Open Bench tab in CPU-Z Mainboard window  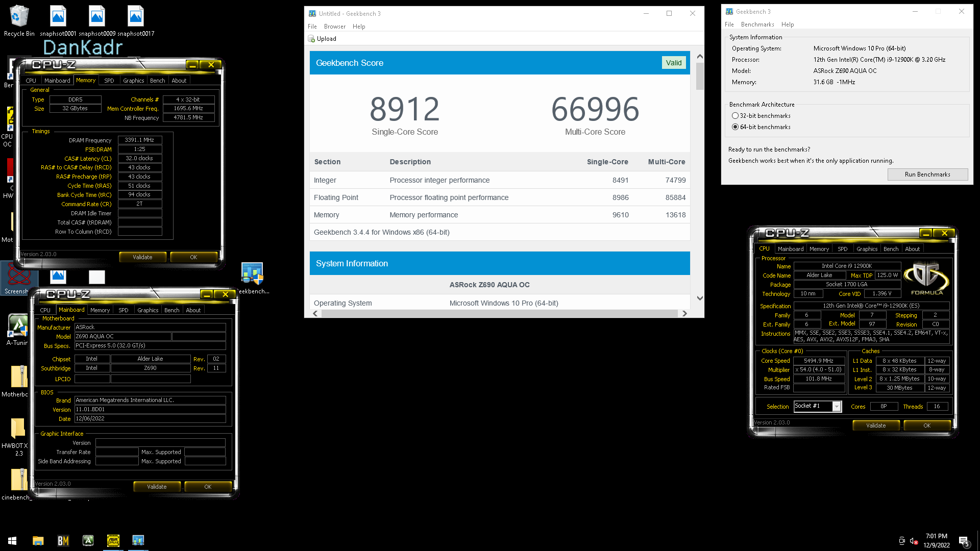[x=172, y=310]
